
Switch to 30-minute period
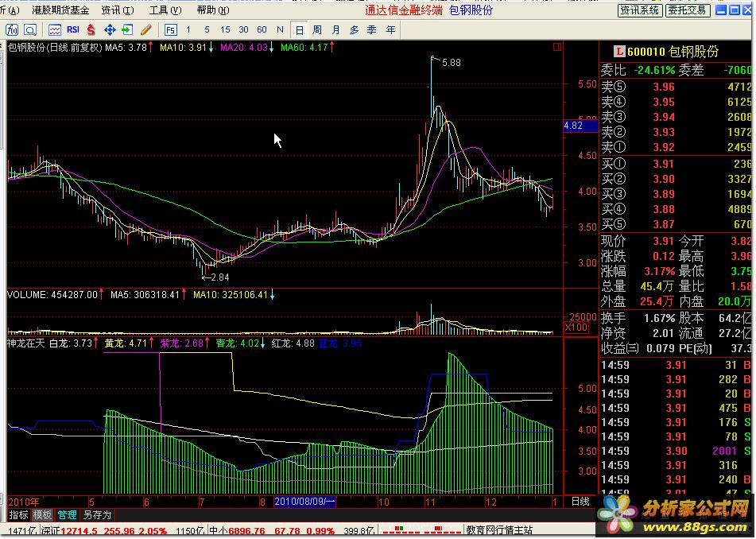(243, 30)
